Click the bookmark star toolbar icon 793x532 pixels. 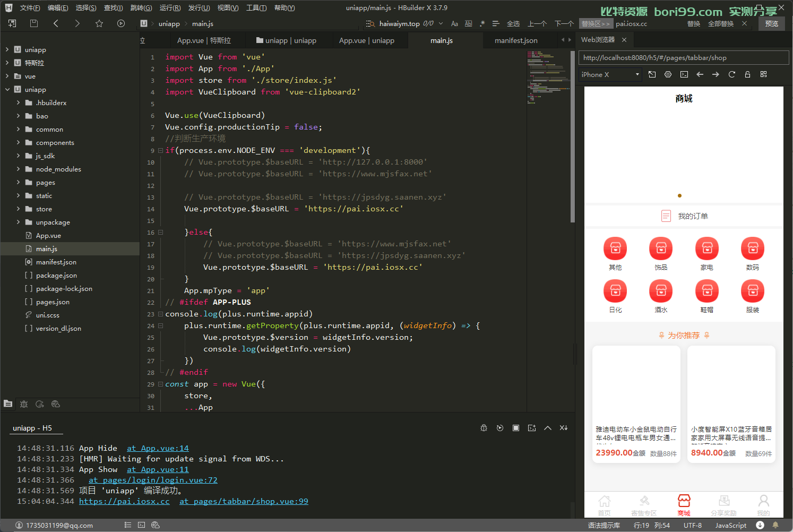99,23
